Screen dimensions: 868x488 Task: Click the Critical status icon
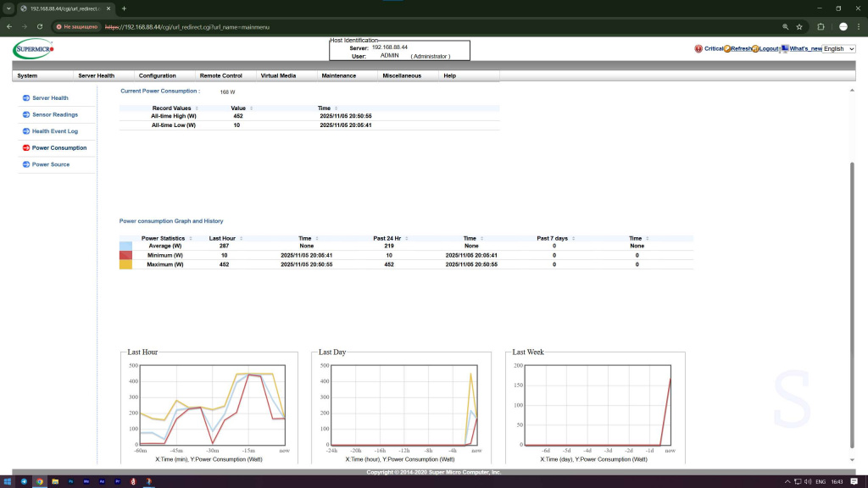(698, 49)
